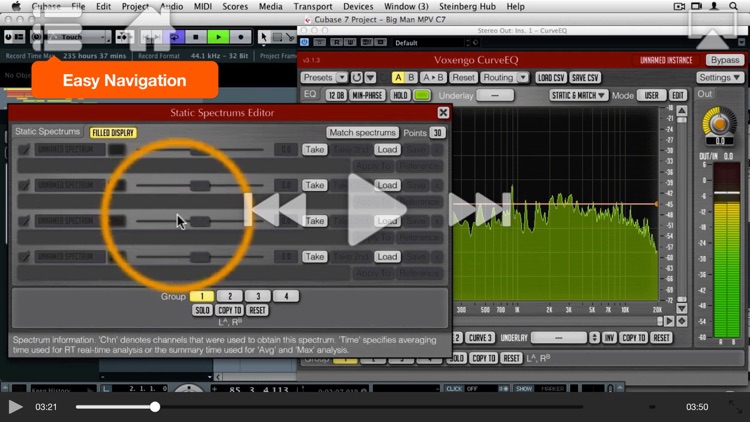The width and height of the screenshot is (750, 422).
Task: Click the Cubase transport Record button
Action: (x=241, y=37)
